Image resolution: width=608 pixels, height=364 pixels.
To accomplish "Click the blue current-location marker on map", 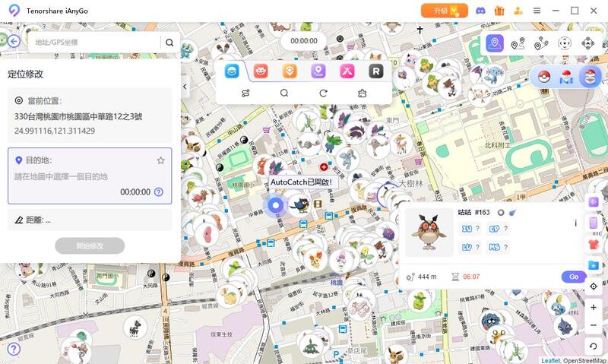I will (276, 205).
